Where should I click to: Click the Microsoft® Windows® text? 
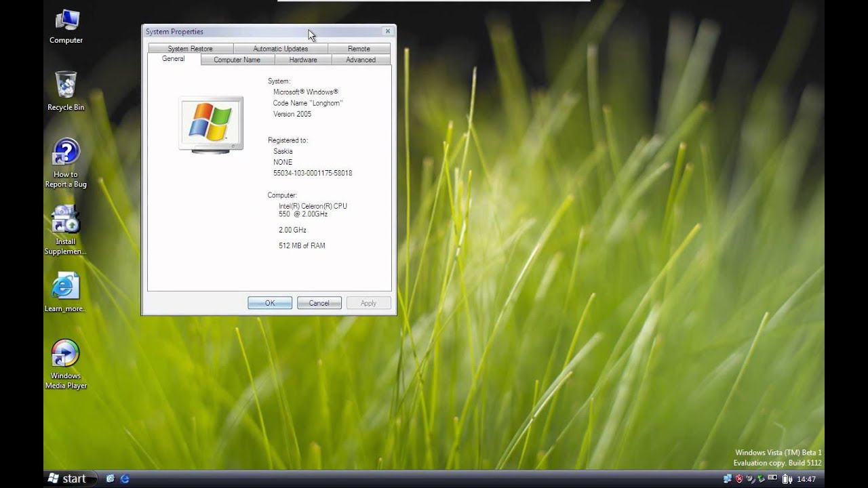(306, 91)
